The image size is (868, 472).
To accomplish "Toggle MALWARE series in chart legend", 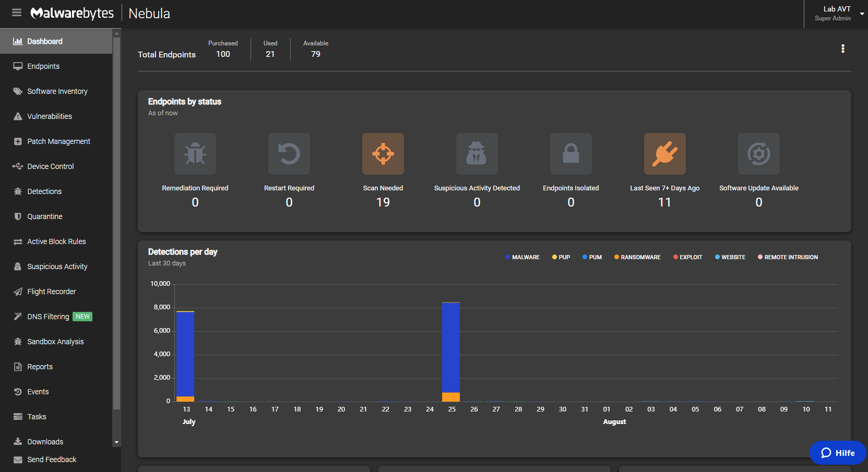I will (x=522, y=257).
